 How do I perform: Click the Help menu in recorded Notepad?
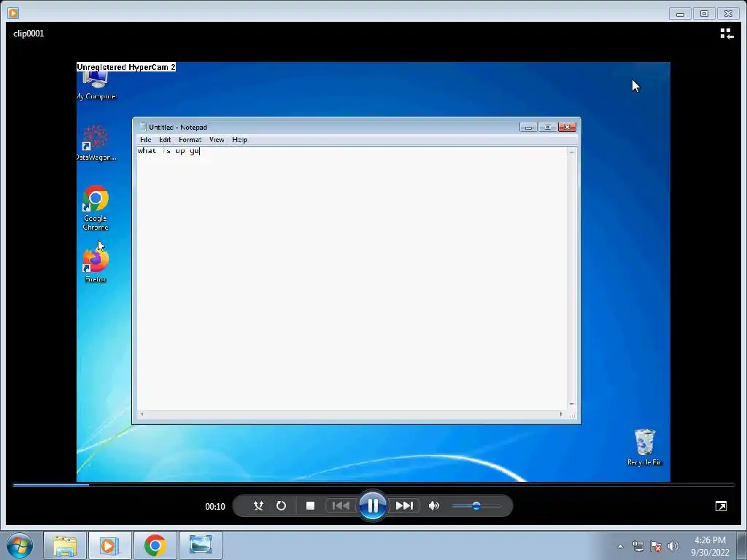239,139
